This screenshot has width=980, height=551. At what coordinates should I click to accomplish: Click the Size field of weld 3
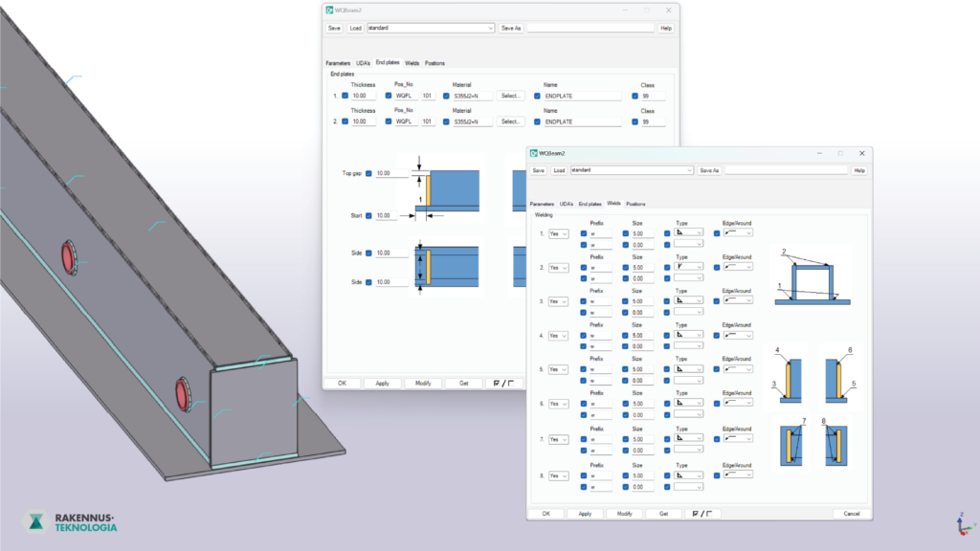(x=643, y=301)
